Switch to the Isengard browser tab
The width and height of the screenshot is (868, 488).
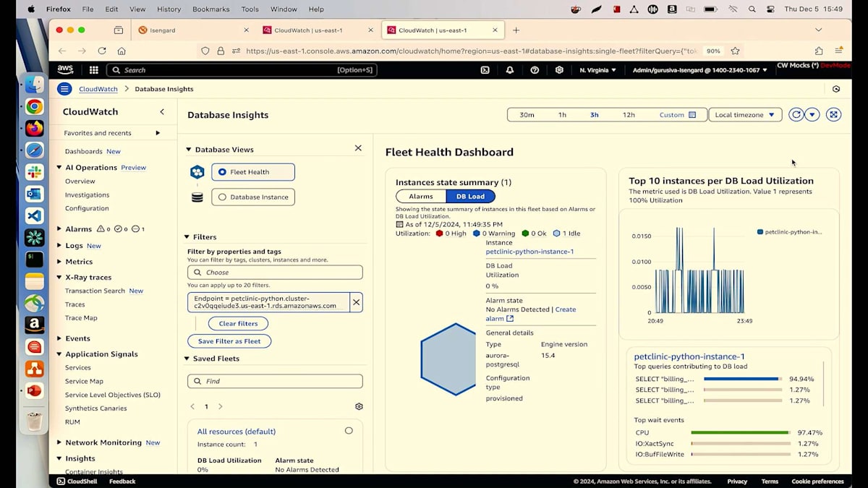tap(192, 30)
